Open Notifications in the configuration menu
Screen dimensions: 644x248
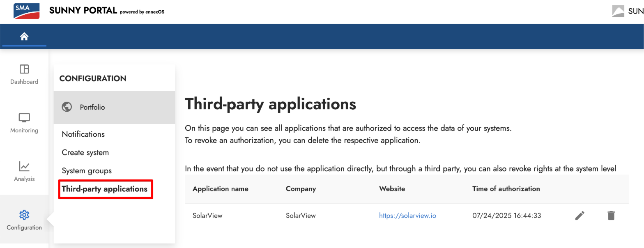(x=83, y=134)
